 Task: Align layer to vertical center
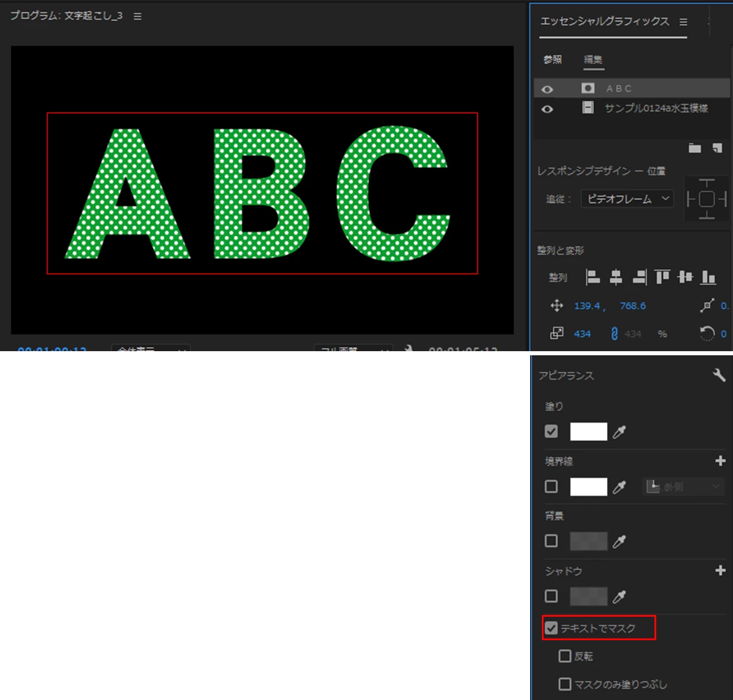[685, 277]
